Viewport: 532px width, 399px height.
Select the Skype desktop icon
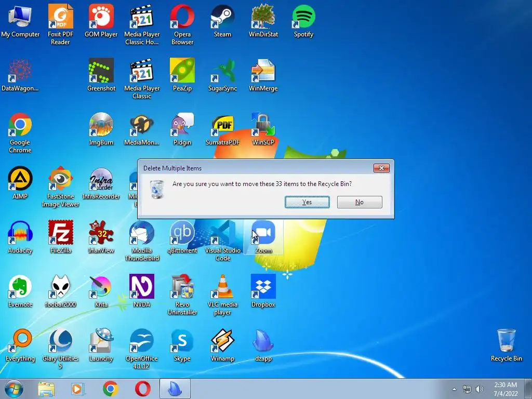tap(182, 345)
